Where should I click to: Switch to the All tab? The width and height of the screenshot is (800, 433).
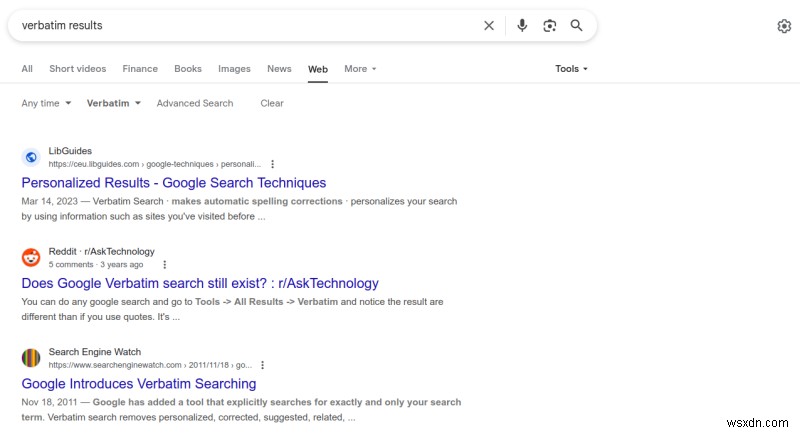[27, 69]
